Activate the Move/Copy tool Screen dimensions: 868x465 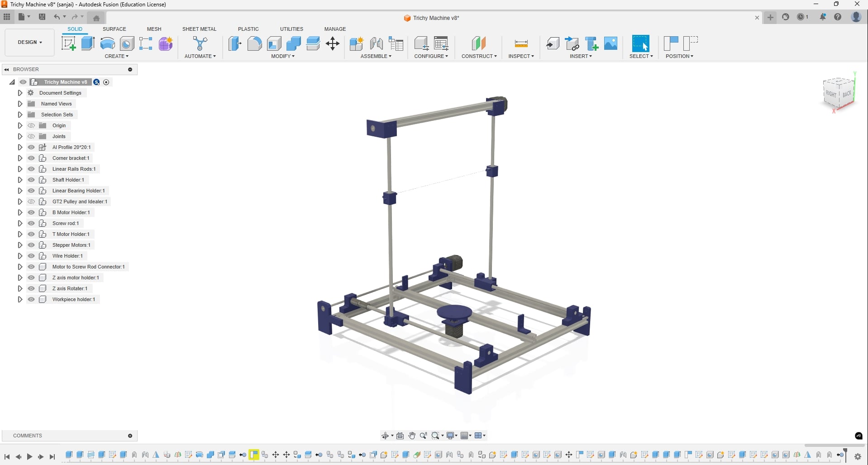click(333, 43)
